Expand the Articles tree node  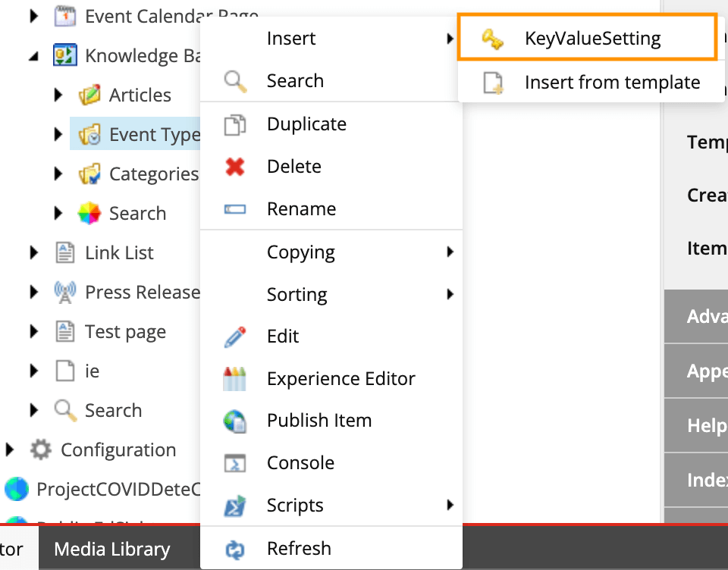58,96
